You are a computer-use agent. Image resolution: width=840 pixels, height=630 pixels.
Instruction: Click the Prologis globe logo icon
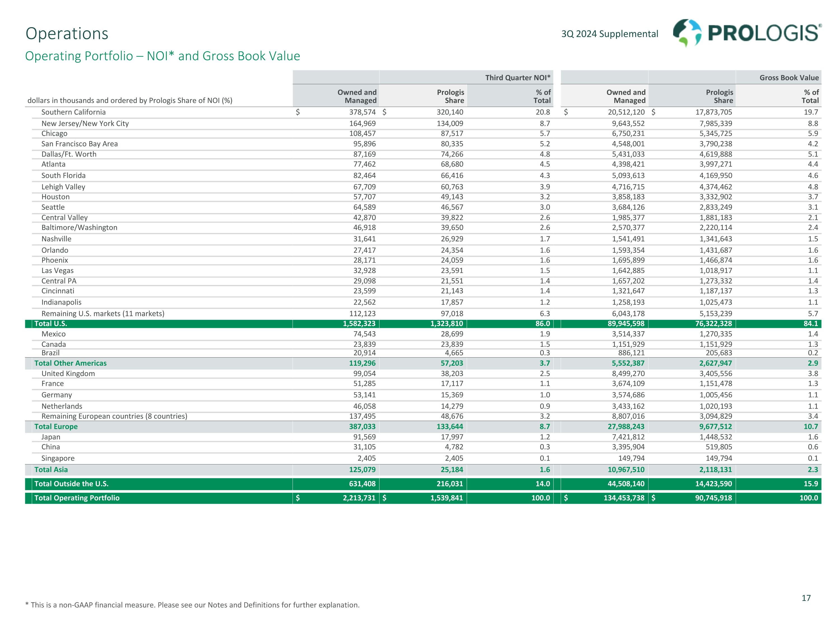pos(687,33)
